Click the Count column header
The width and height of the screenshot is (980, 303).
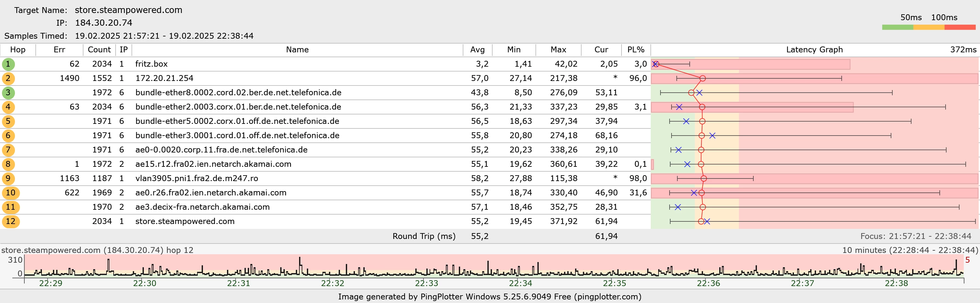[x=99, y=49]
